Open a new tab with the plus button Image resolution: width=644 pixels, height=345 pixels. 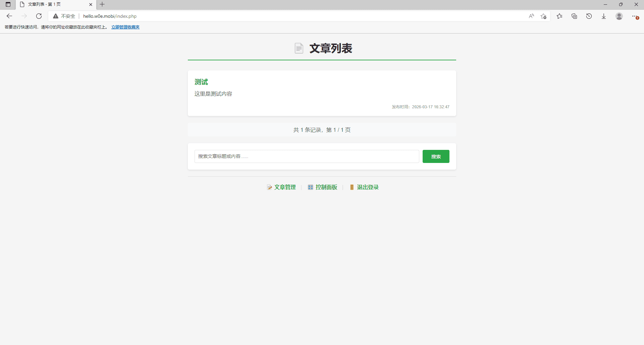coord(102,4)
